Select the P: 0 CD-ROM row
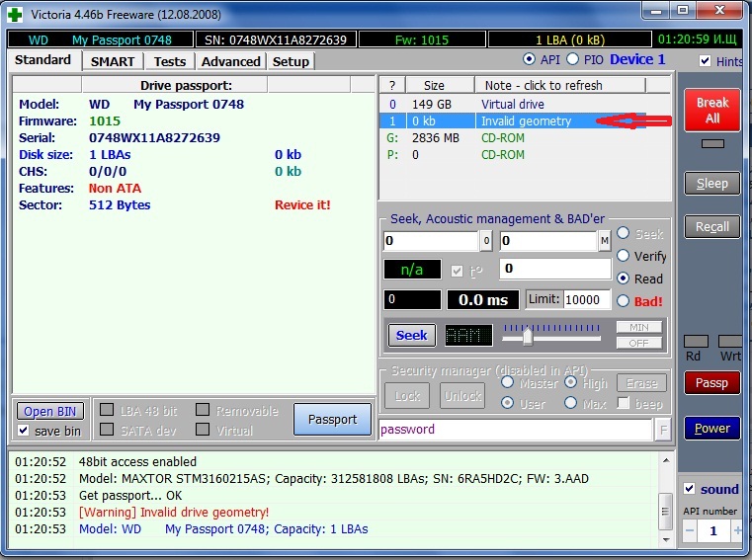752x560 pixels. (x=525, y=155)
